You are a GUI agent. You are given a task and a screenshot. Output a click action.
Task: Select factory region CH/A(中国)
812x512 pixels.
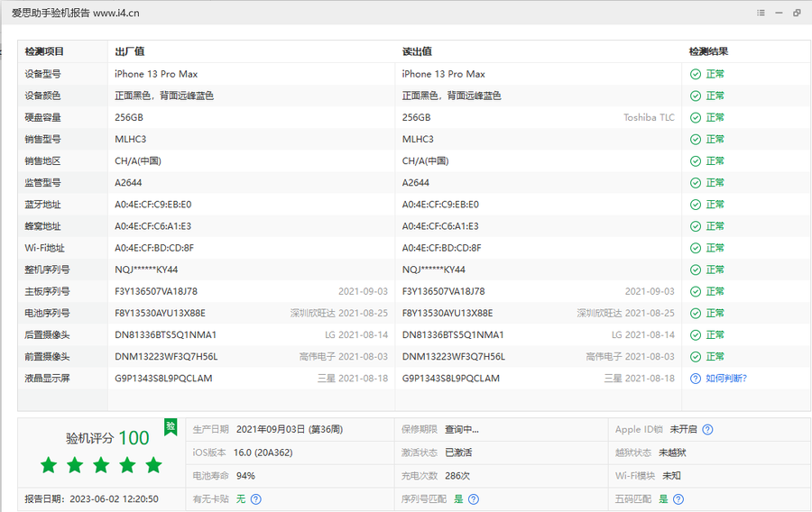tap(138, 160)
